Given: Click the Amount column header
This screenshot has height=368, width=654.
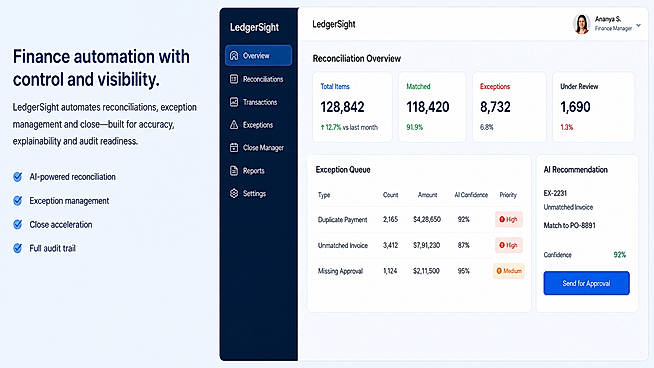Looking at the screenshot, I should [428, 195].
